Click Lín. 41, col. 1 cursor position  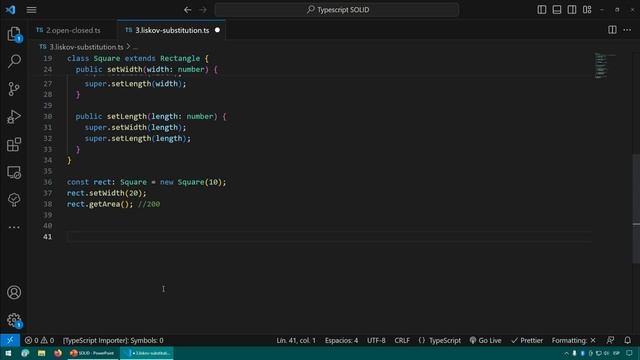point(296,340)
